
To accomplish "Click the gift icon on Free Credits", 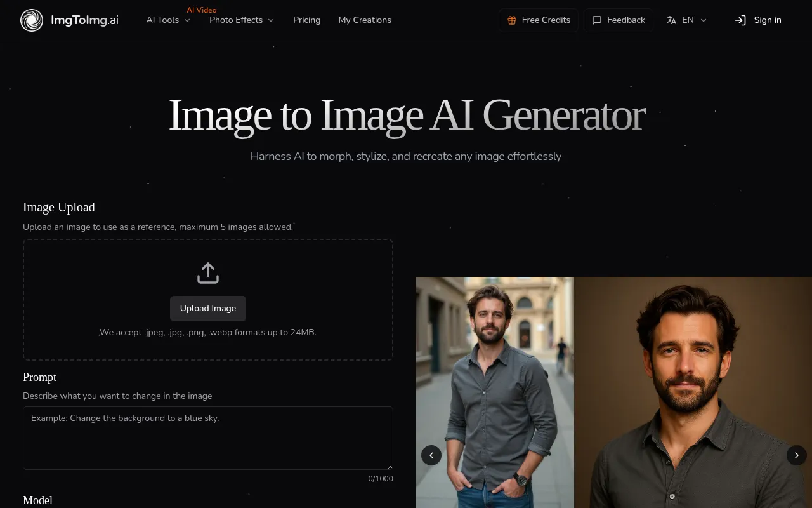I will tap(511, 20).
